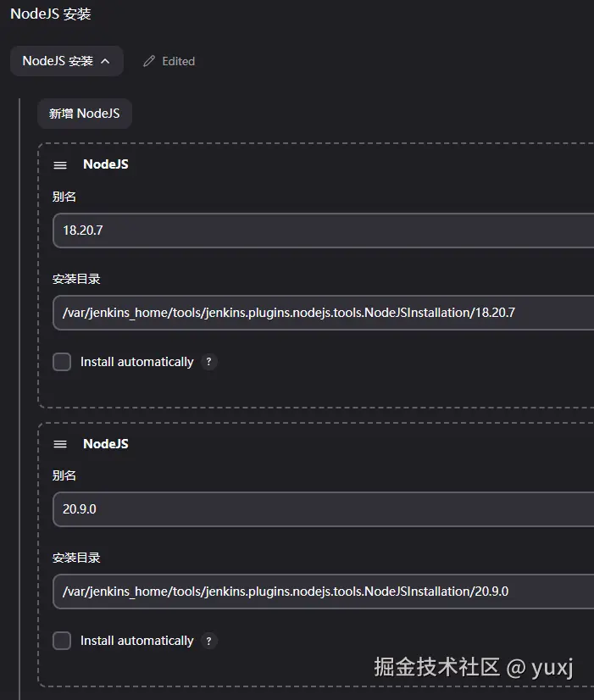Viewport: 594px width, 700px height.
Task: Open help icon in the 18.20.7 entry
Action: pos(208,362)
